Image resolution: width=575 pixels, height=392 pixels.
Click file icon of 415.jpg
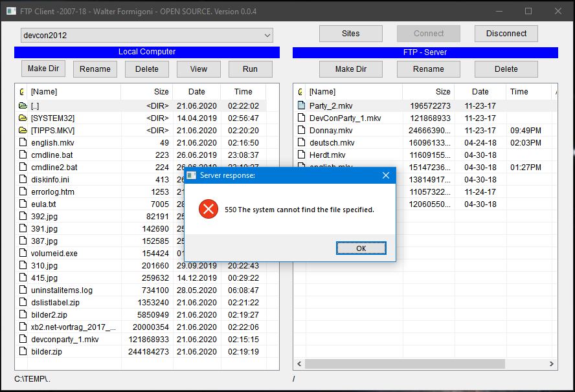click(23, 278)
